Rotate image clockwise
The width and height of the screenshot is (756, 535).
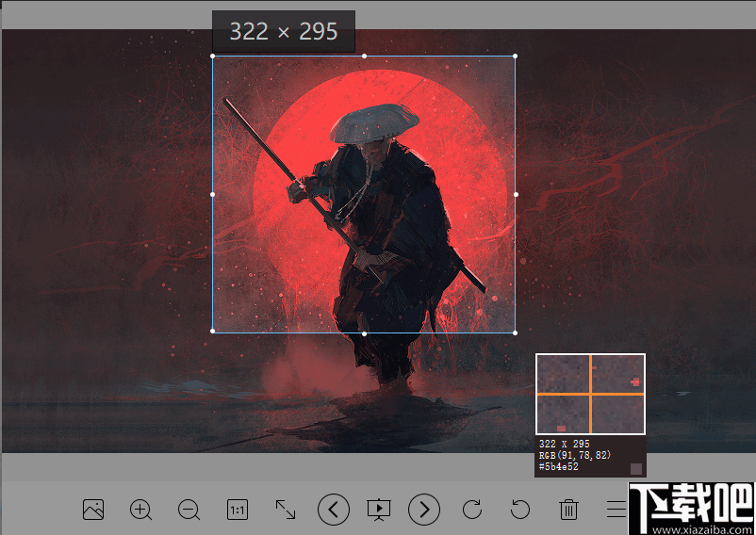(472, 510)
